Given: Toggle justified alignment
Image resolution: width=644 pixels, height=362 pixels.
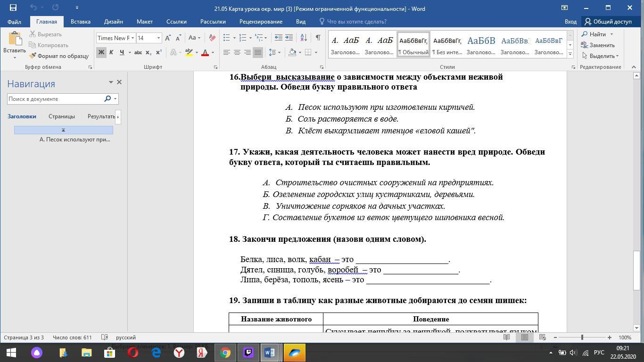Looking at the screenshot, I should pyautogui.click(x=258, y=52).
